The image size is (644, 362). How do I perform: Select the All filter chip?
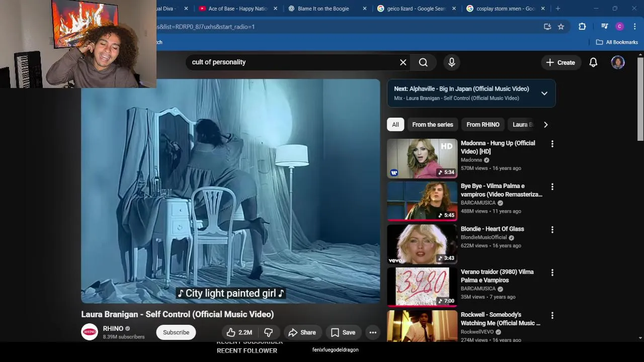395,125
